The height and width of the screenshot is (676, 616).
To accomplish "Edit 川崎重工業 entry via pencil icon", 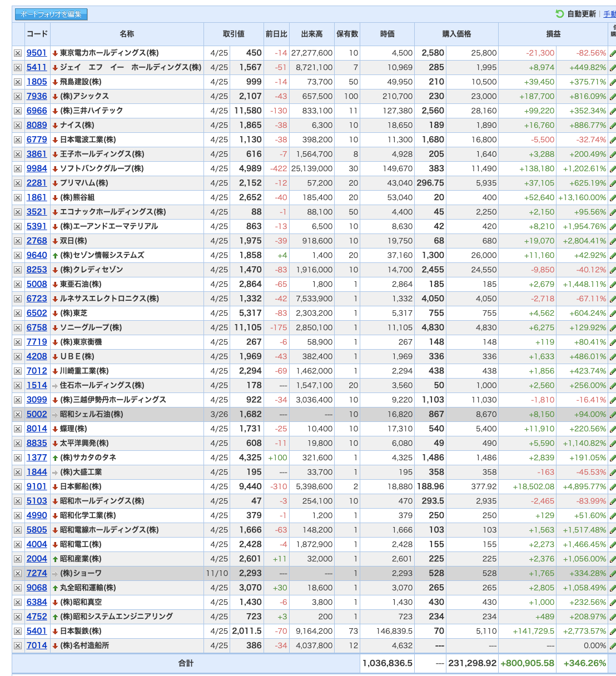I will [x=613, y=371].
